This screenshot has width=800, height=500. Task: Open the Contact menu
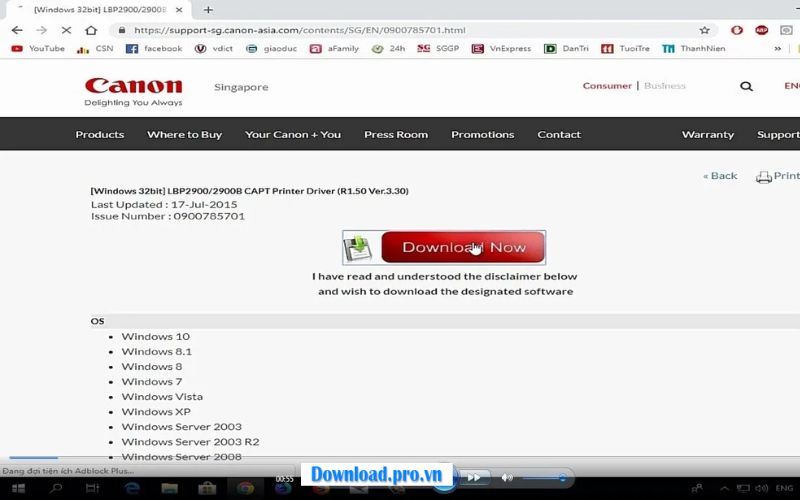pyautogui.click(x=559, y=135)
